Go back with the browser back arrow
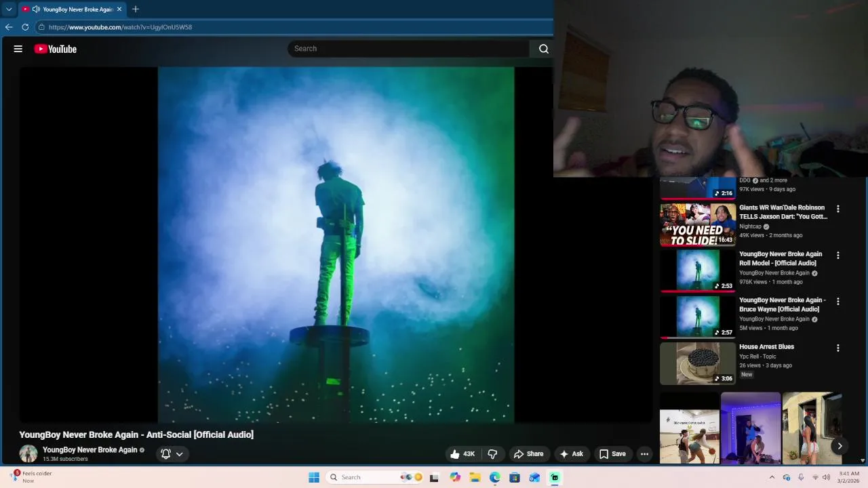The width and height of the screenshot is (868, 488). tap(9, 27)
